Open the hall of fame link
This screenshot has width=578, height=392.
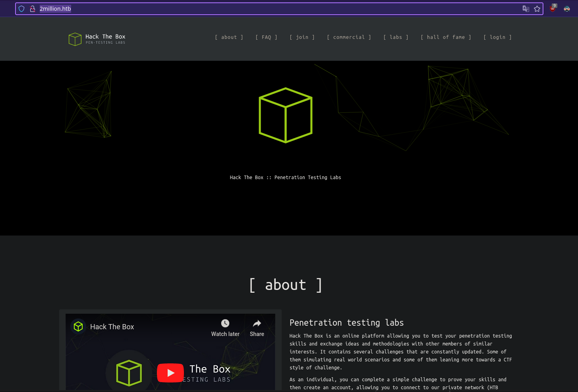446,37
